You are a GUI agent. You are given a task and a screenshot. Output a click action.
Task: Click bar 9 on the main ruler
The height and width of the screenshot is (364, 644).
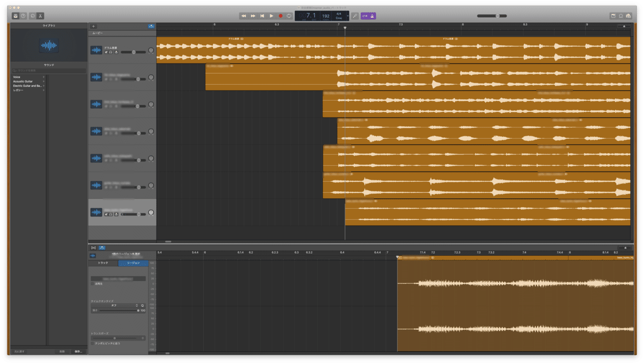pos(587,25)
